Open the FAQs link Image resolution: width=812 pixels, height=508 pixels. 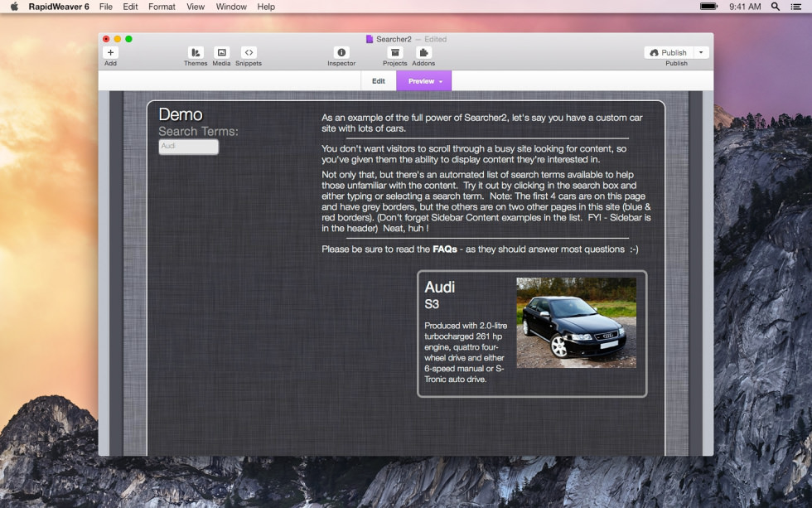[x=445, y=249]
